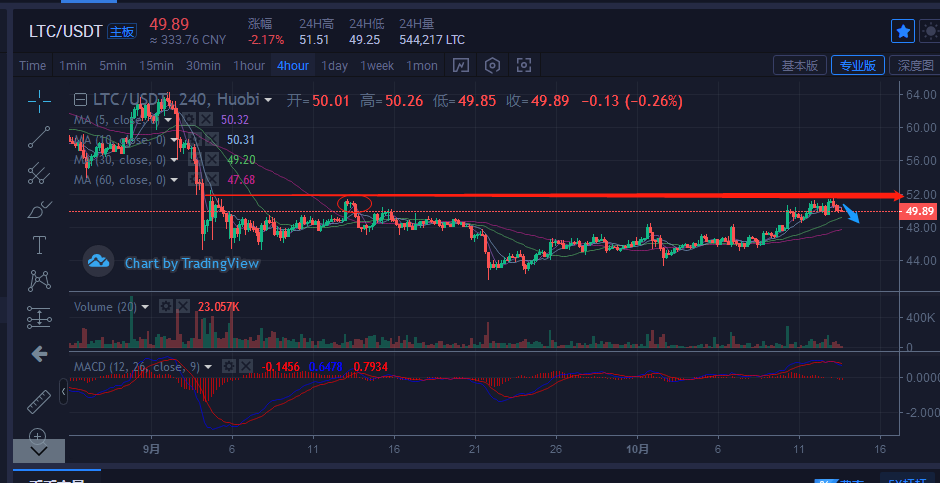Select the active 4hour interval
940x483 pixels.
293,66
